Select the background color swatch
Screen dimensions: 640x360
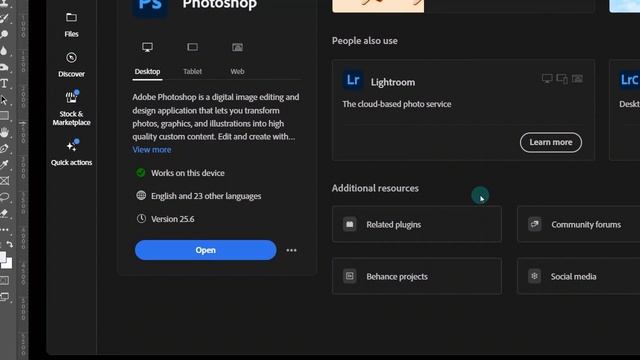tap(8, 264)
